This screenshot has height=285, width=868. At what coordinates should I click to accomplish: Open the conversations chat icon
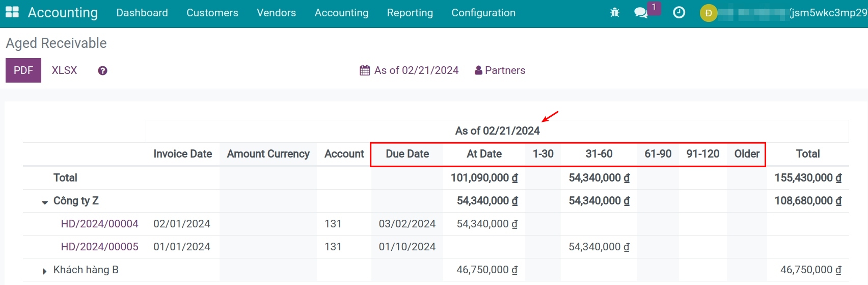641,13
